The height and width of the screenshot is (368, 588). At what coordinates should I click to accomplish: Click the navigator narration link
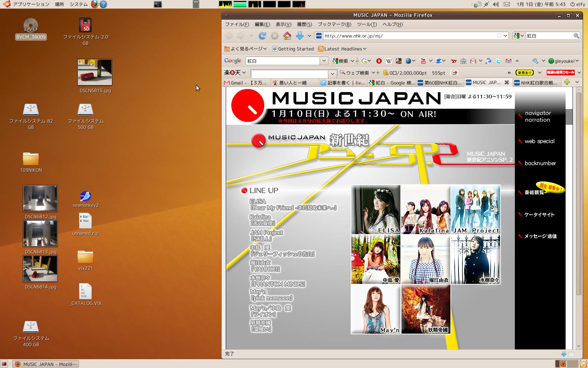click(538, 116)
